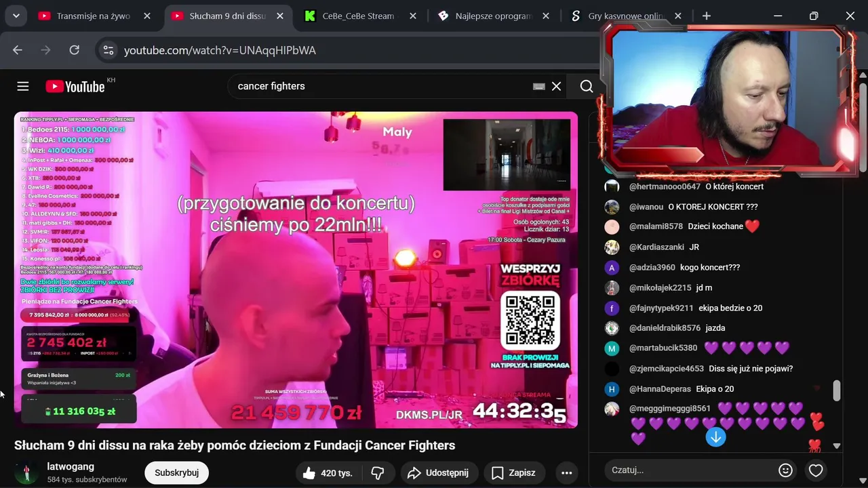The width and height of the screenshot is (868, 488).
Task: Click the video player to pause
Action: click(296, 270)
